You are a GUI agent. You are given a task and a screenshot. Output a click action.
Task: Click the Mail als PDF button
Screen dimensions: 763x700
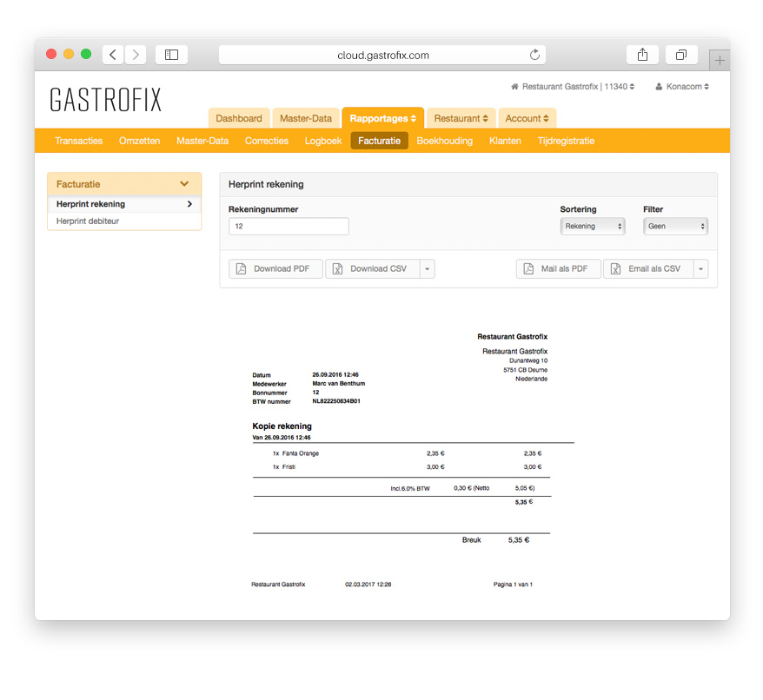click(x=558, y=269)
